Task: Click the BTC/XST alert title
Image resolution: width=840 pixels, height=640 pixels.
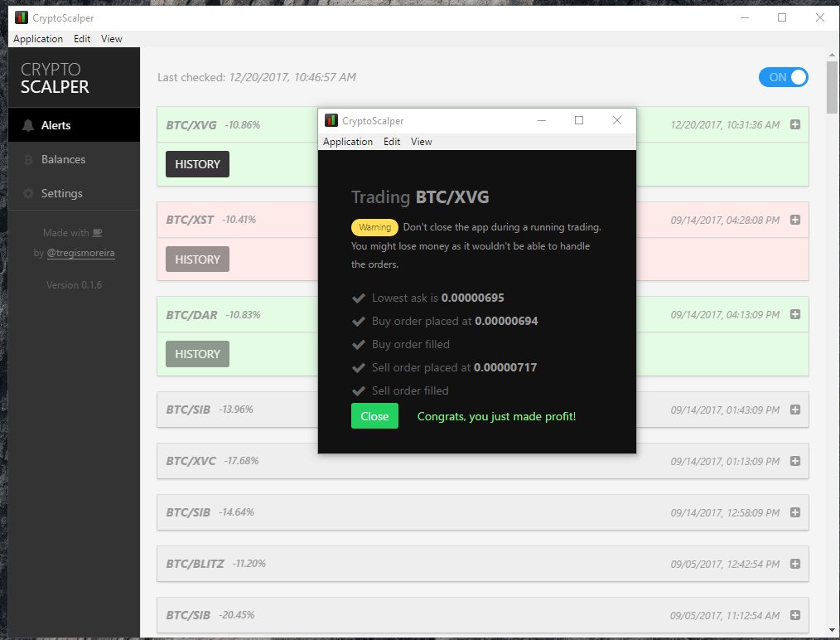Action: point(190,220)
